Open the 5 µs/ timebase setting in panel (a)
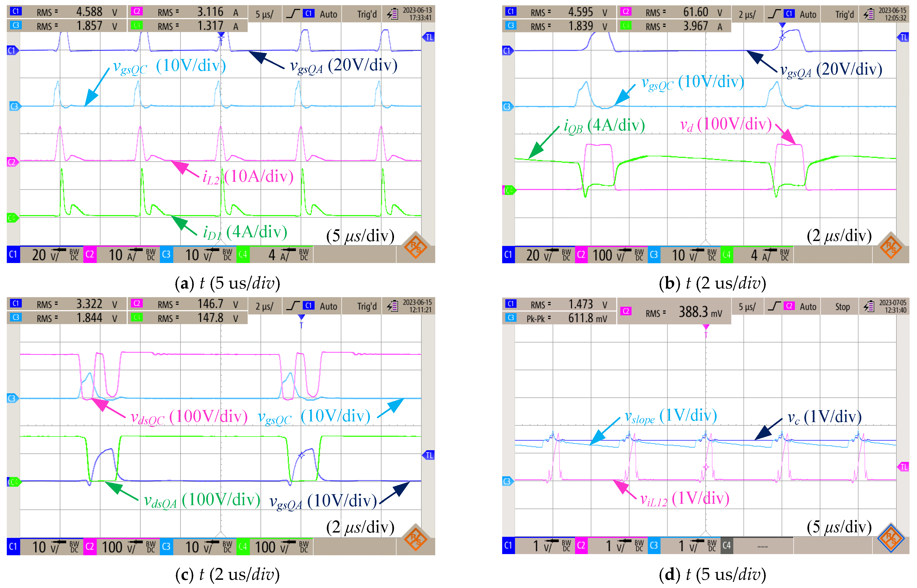This screenshot has height=588, width=917. click(x=264, y=14)
